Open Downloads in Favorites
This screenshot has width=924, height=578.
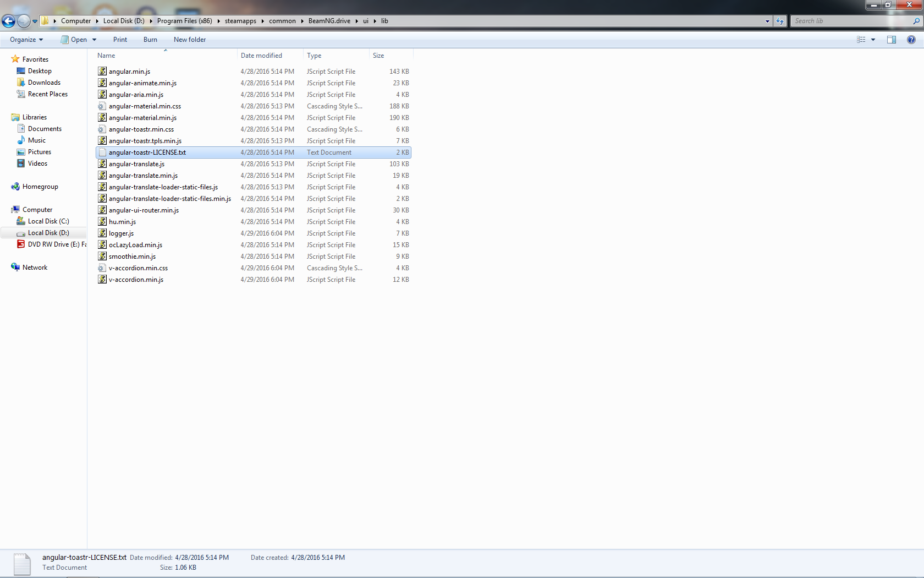pos(44,83)
